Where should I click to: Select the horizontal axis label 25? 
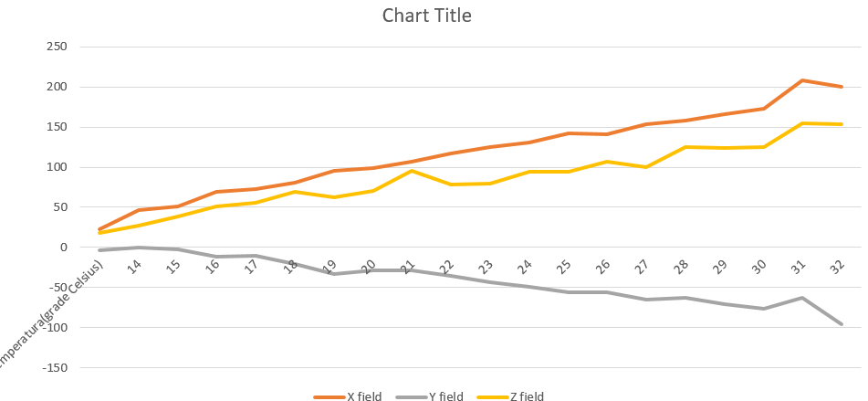click(563, 268)
